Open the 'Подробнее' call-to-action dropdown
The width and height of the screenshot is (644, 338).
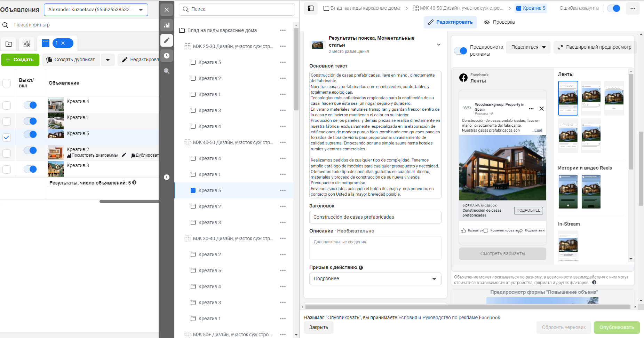pyautogui.click(x=375, y=279)
